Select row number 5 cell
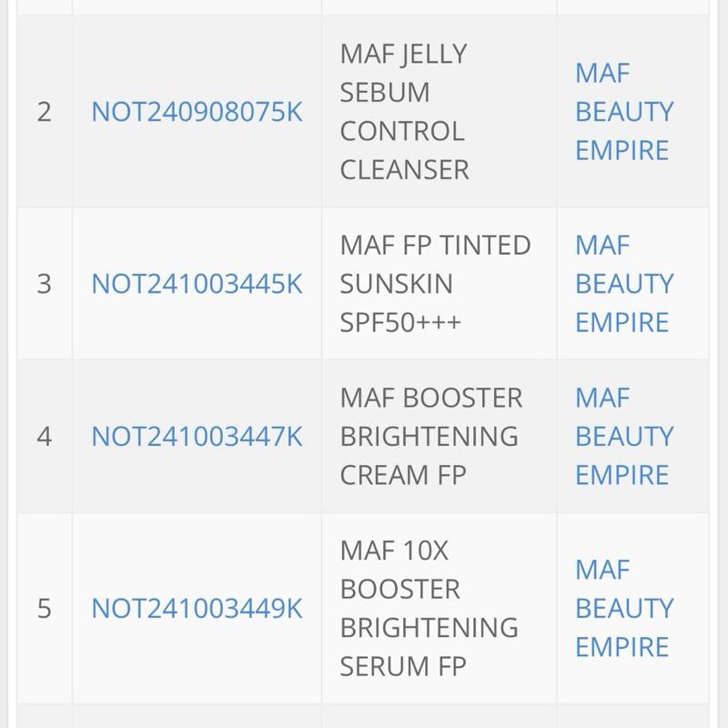The height and width of the screenshot is (728, 728). pos(45,608)
